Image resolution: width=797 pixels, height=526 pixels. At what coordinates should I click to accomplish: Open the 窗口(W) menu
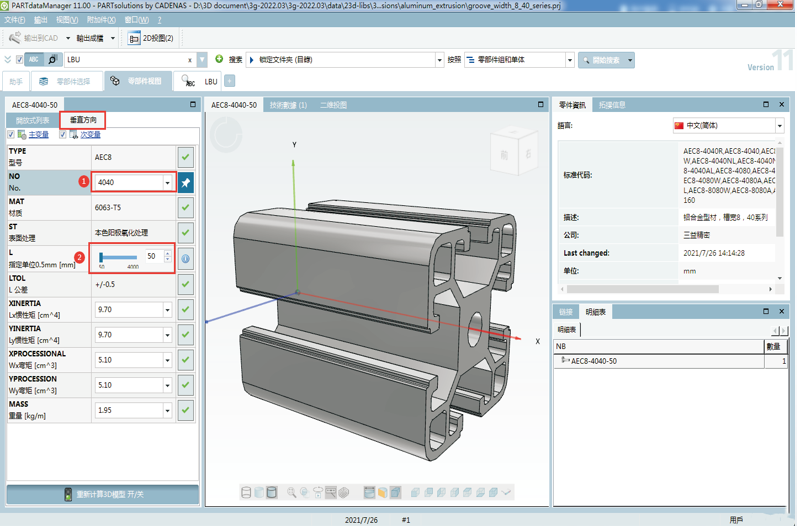[136, 20]
